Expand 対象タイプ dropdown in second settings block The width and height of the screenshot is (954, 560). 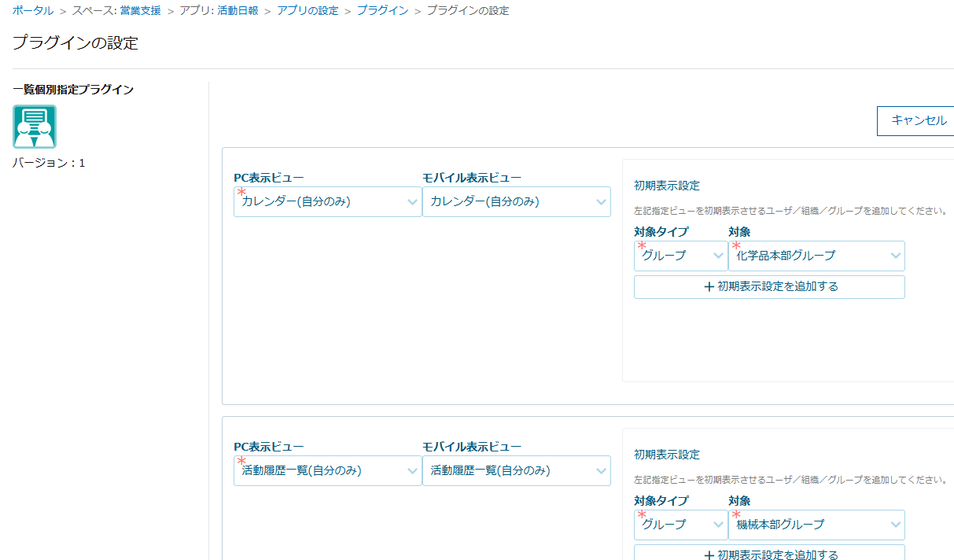click(680, 525)
